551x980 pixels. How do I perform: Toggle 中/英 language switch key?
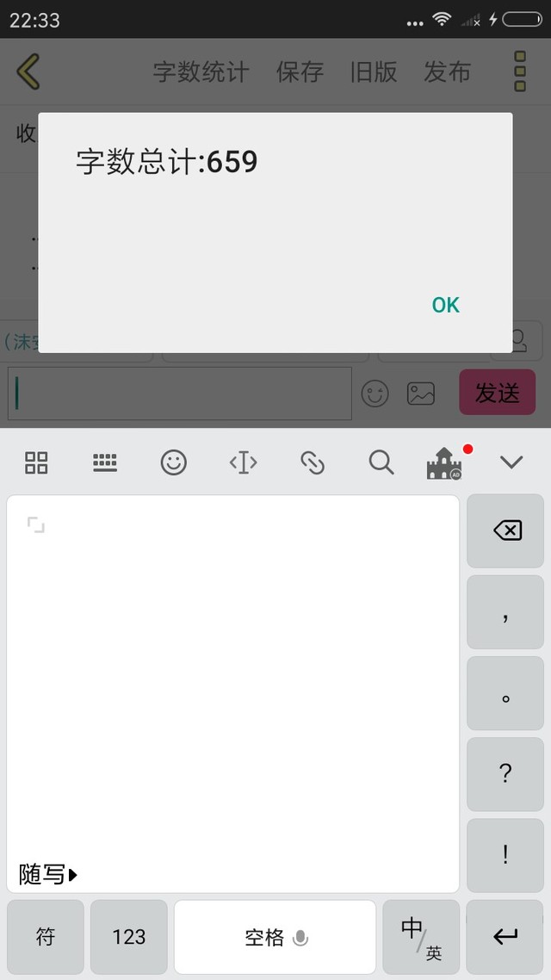point(421,937)
